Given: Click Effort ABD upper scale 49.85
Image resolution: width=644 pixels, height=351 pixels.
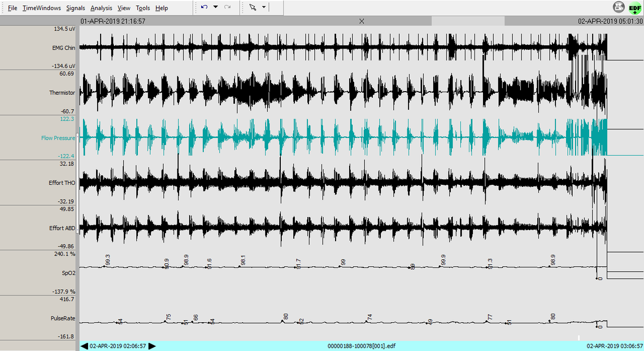Looking at the screenshot, I should pos(67,209).
